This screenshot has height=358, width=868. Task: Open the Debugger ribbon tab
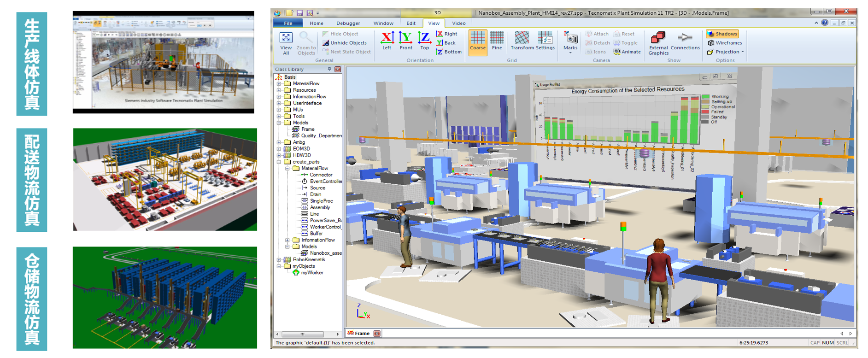coord(348,23)
